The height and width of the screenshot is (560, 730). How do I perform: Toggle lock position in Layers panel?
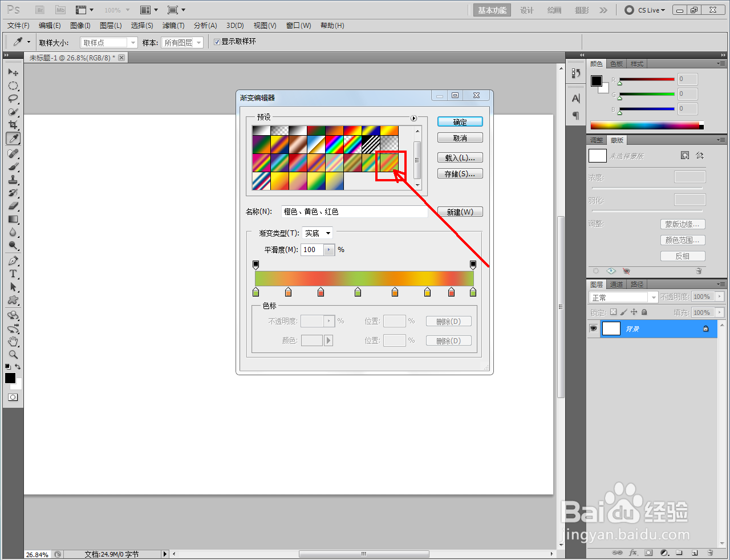tap(634, 312)
